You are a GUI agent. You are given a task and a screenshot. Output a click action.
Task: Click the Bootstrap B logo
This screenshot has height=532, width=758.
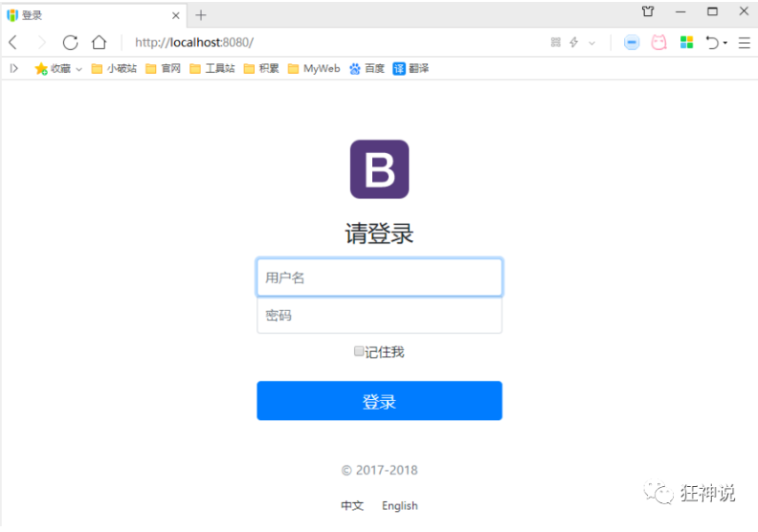pyautogui.click(x=379, y=169)
